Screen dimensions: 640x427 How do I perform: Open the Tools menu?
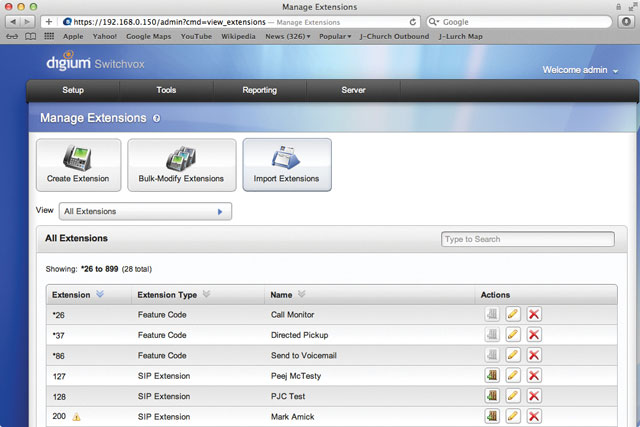pos(166,90)
